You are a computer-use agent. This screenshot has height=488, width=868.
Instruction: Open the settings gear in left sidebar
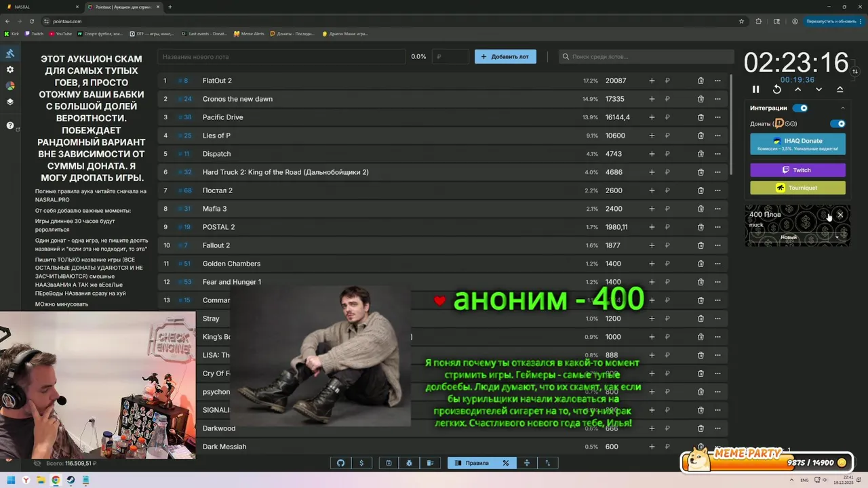(10, 70)
